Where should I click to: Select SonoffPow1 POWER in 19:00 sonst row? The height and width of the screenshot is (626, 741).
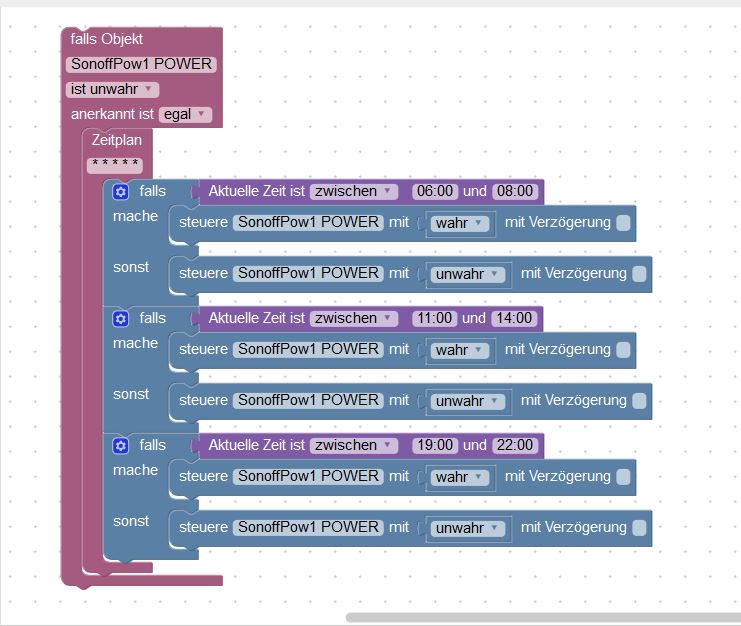pyautogui.click(x=308, y=528)
